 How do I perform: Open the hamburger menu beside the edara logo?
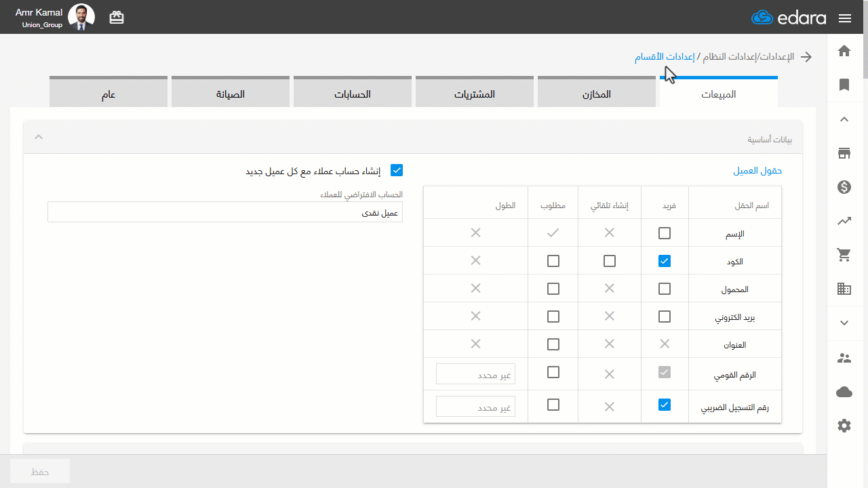tap(844, 18)
